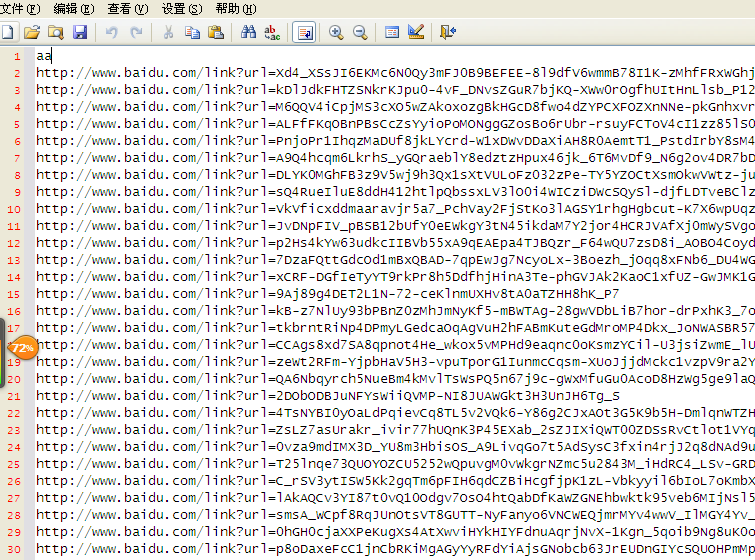This screenshot has width=755, height=560.
Task: Click the replace text icon
Action: click(272, 33)
